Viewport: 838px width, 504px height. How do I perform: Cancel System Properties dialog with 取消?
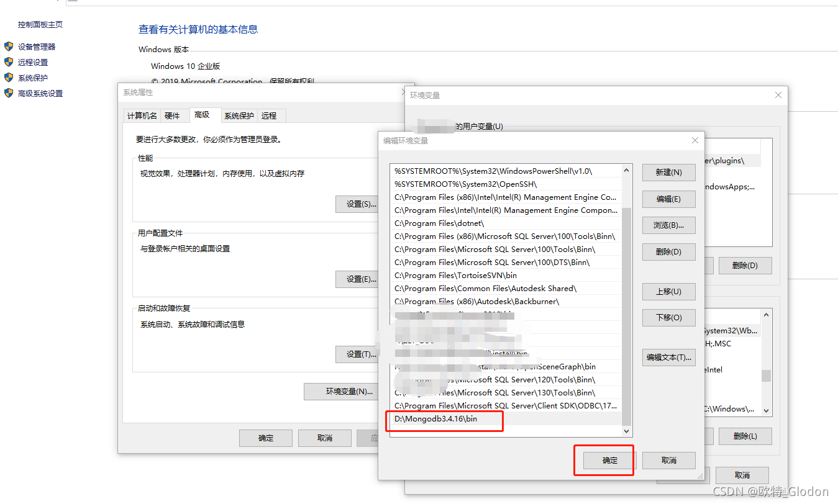[x=325, y=438]
